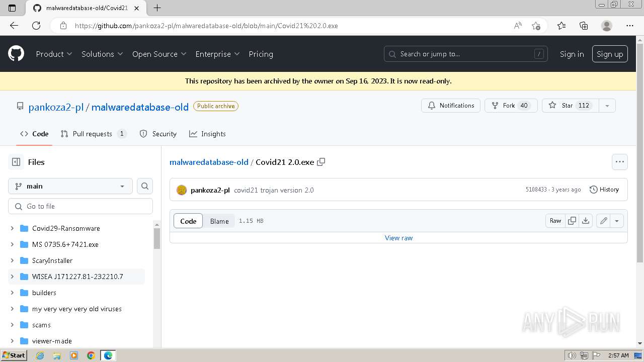Fork the repository button
Screen dimensions: 644x362
pos(511,106)
